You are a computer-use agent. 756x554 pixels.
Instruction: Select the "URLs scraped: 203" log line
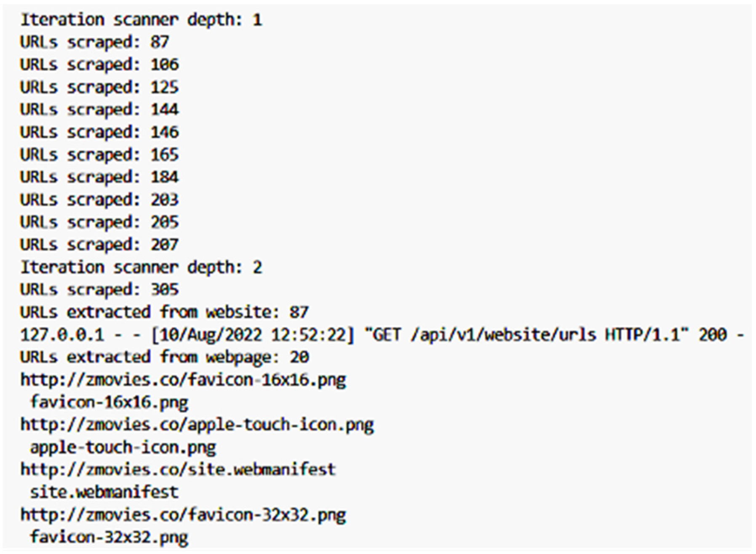99,200
